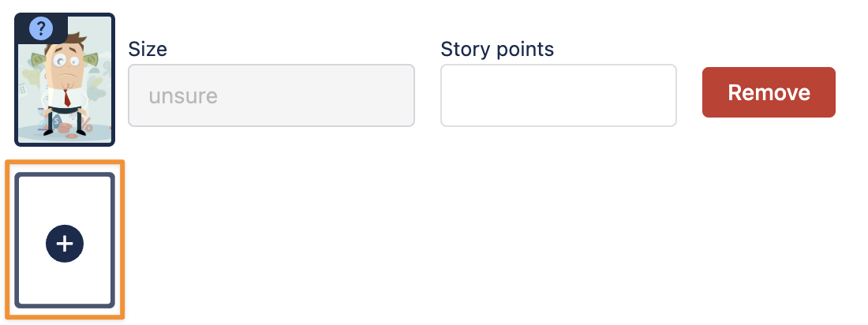Click the blue question mark badge

[41, 29]
